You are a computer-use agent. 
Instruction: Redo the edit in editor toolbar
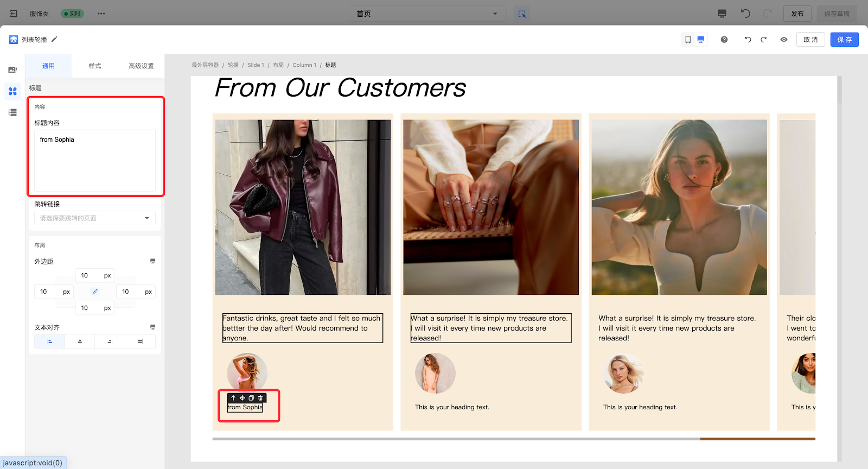tap(763, 40)
